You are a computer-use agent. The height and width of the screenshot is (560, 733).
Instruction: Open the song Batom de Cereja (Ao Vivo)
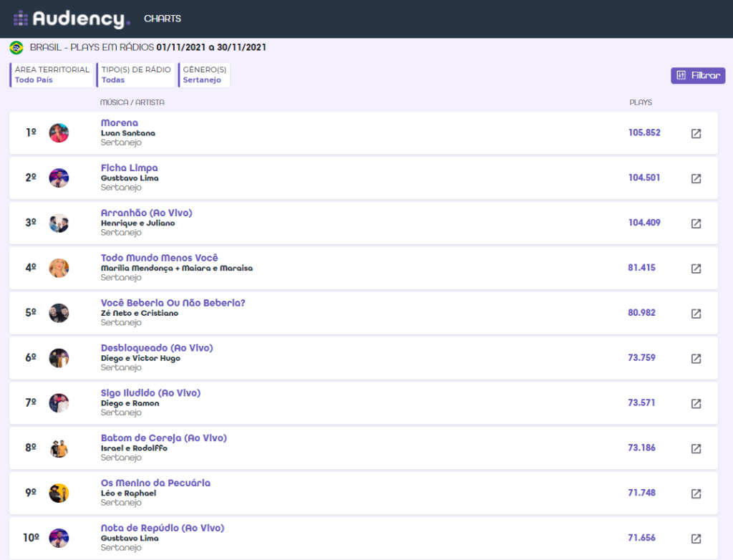[x=164, y=438]
